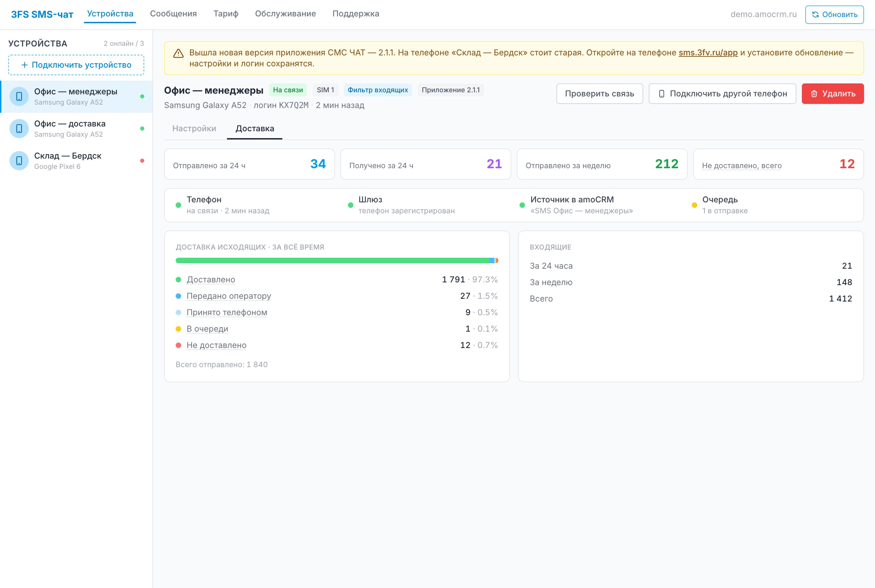Click the red dot beside Не доставлено legend
Viewport: 875px width, 588px height.
(x=178, y=345)
